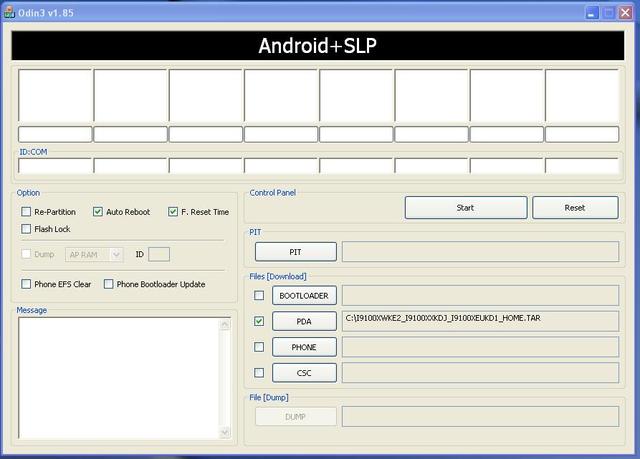
Task: Uncheck the PDA file checkbox
Action: pos(260,322)
